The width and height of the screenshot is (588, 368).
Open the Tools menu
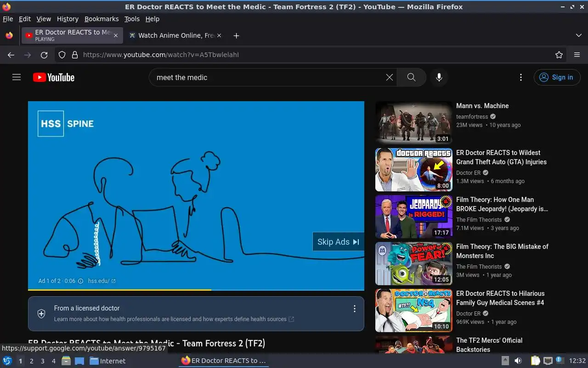tap(132, 19)
